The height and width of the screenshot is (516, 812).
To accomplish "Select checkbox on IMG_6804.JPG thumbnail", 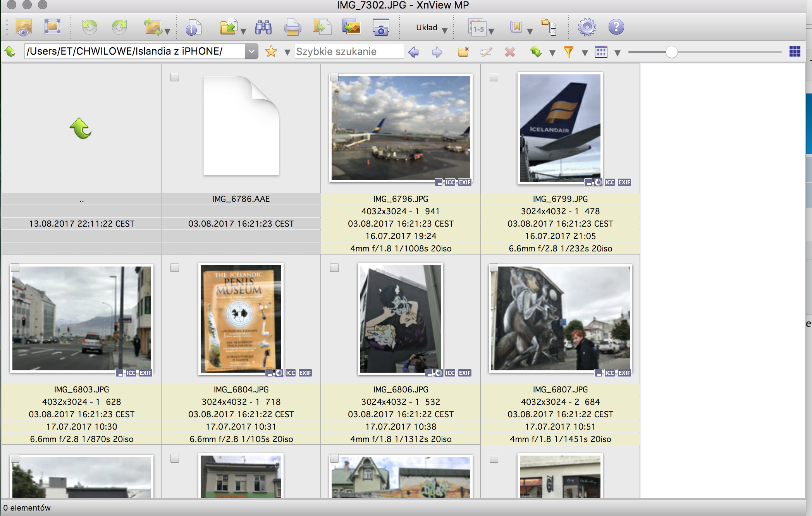I will 175,268.
